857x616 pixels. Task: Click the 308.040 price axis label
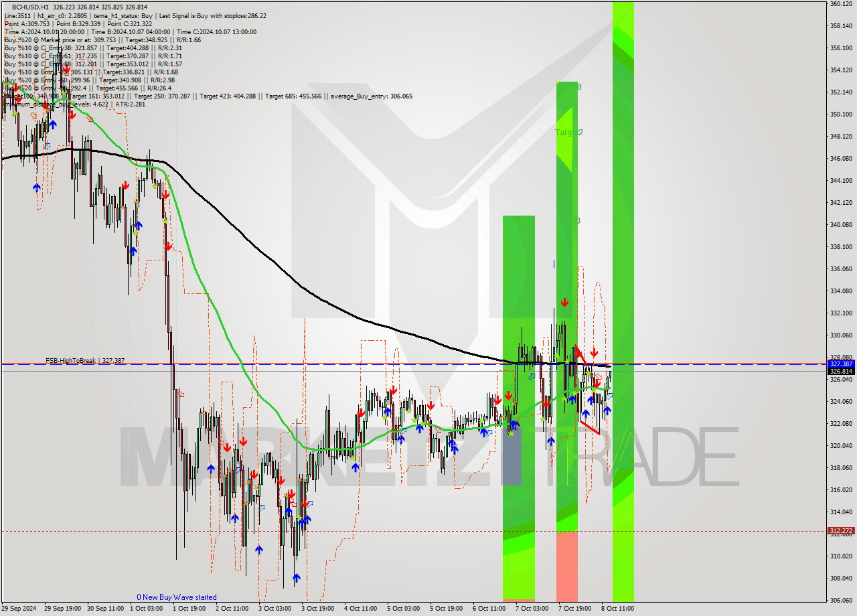840,579
